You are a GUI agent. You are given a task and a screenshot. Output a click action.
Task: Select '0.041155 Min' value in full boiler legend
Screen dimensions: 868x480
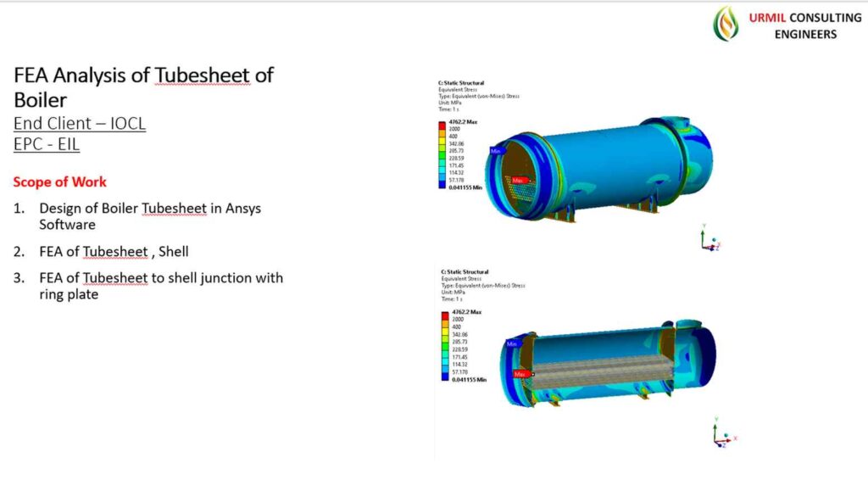[x=465, y=187]
